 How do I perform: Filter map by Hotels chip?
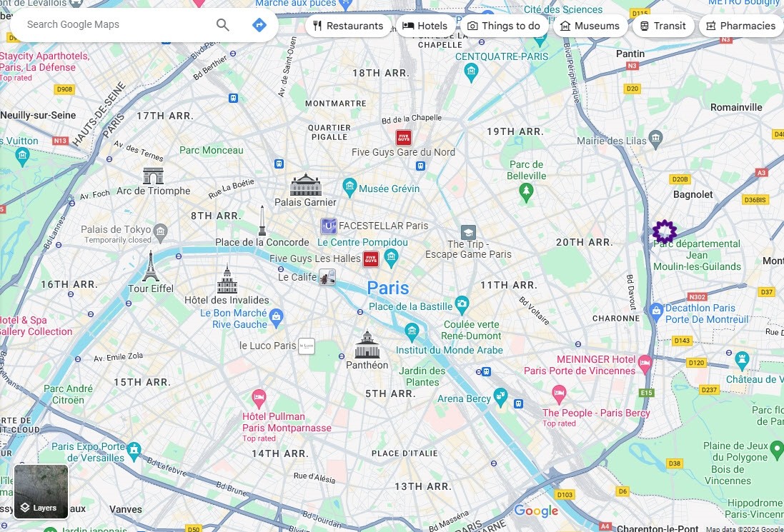[425, 26]
